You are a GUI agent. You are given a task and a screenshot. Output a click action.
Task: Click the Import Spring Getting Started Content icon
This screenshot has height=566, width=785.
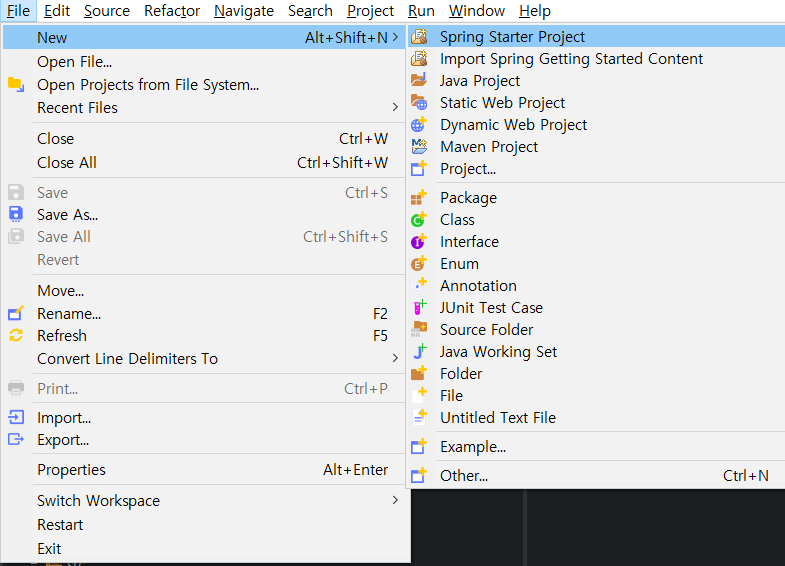[x=419, y=59]
